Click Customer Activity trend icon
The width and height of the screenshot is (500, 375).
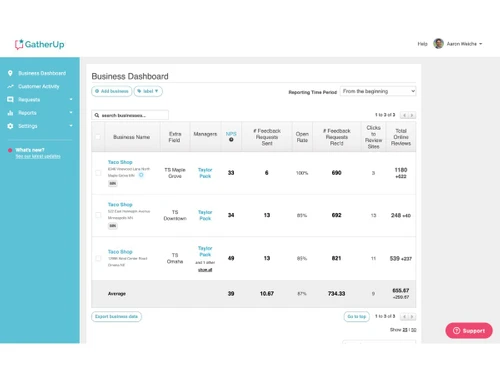[10, 86]
